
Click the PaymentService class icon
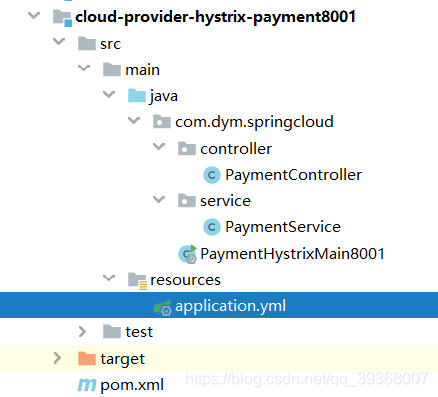tap(212, 227)
